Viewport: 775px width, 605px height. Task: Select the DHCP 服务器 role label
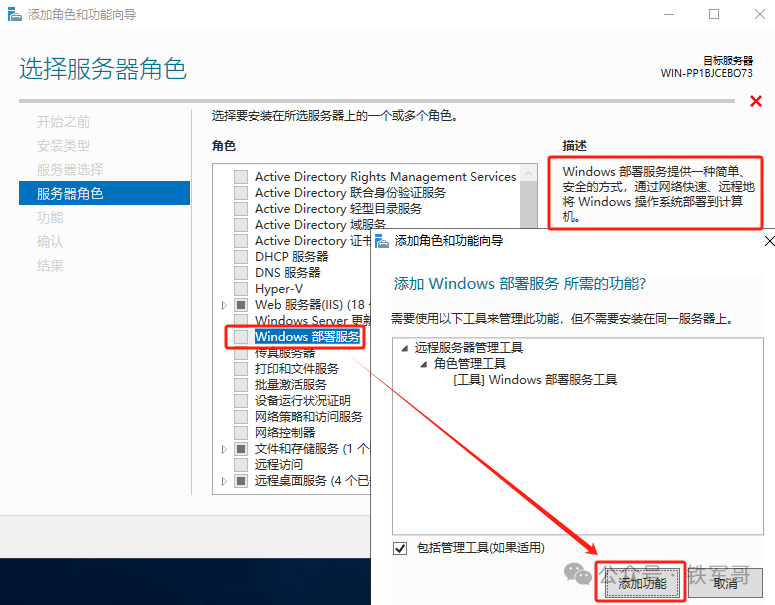292,257
